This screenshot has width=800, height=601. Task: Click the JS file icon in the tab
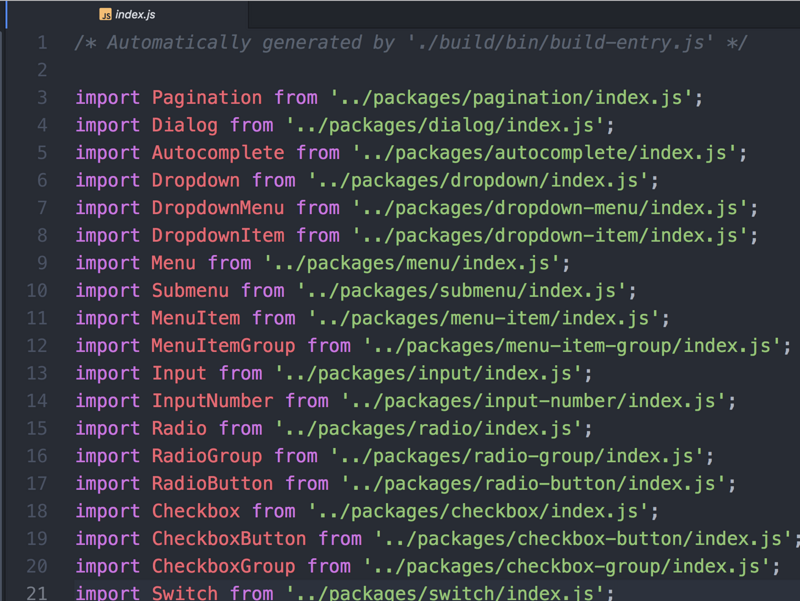[105, 15]
